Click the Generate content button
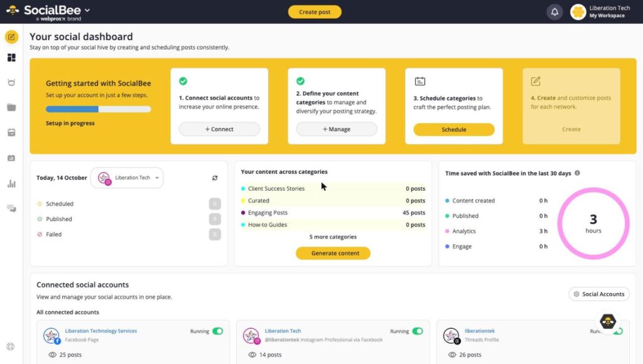 [333, 254]
